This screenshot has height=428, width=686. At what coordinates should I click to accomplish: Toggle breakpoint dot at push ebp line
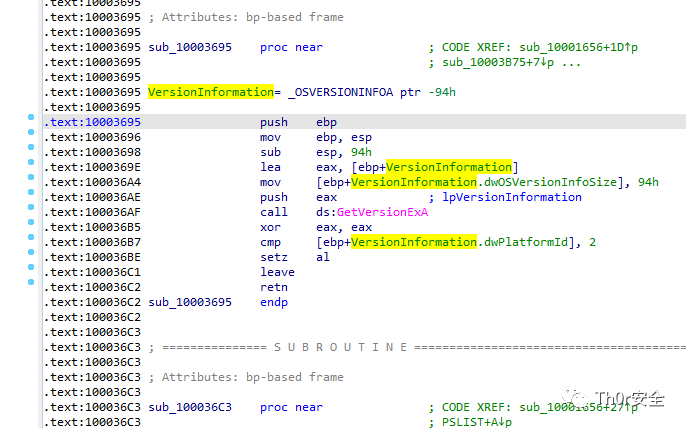coord(31,117)
